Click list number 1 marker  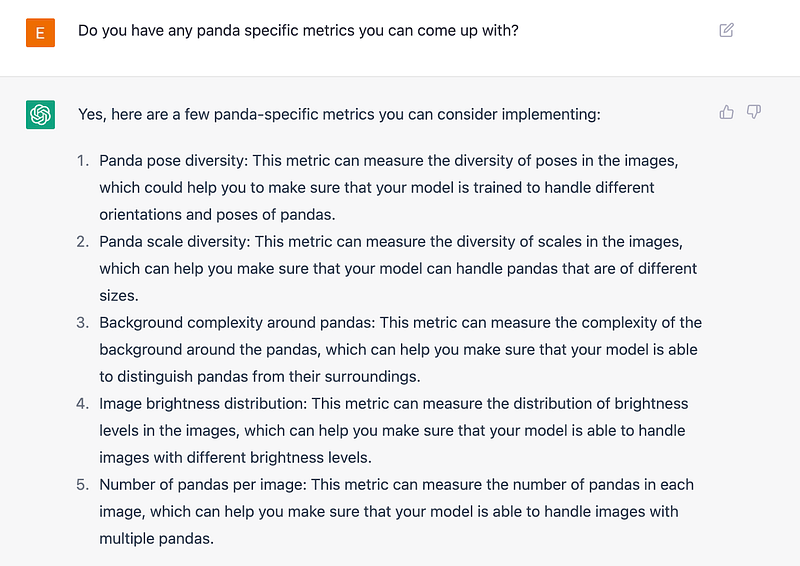(83, 160)
